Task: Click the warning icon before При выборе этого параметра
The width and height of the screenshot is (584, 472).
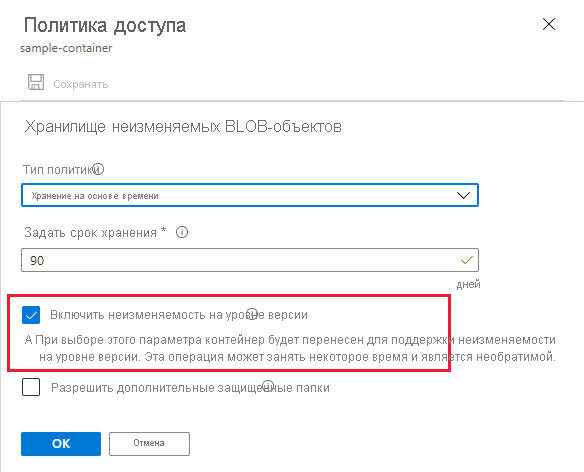Action: (x=29, y=340)
